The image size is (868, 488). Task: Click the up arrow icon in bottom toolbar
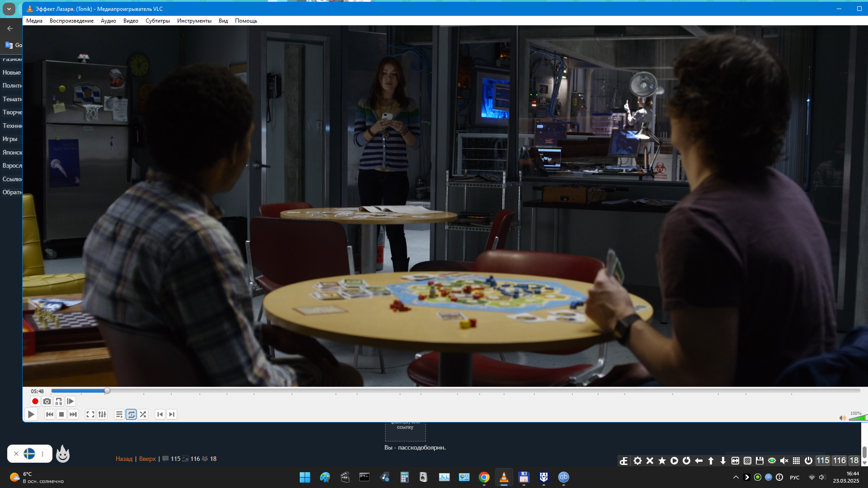tap(711, 460)
